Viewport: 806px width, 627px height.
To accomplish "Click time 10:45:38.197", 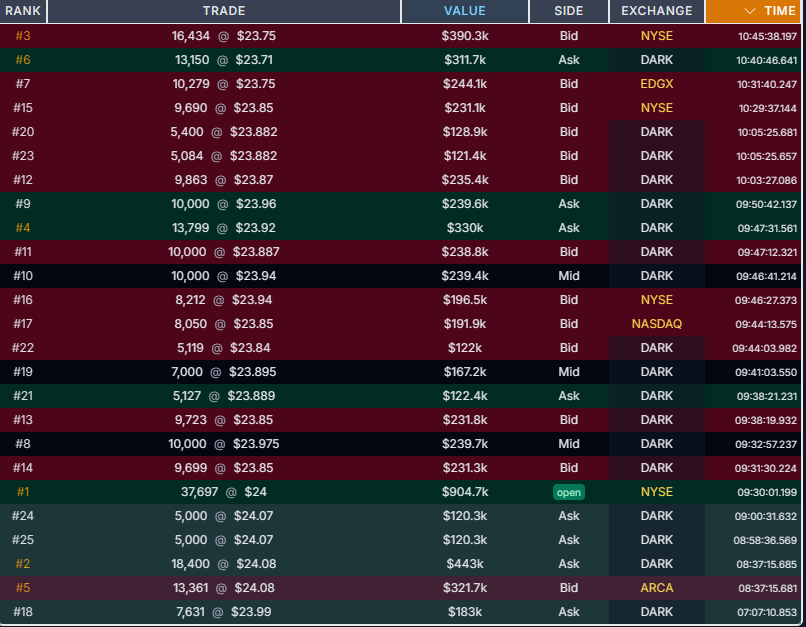I will click(767, 36).
